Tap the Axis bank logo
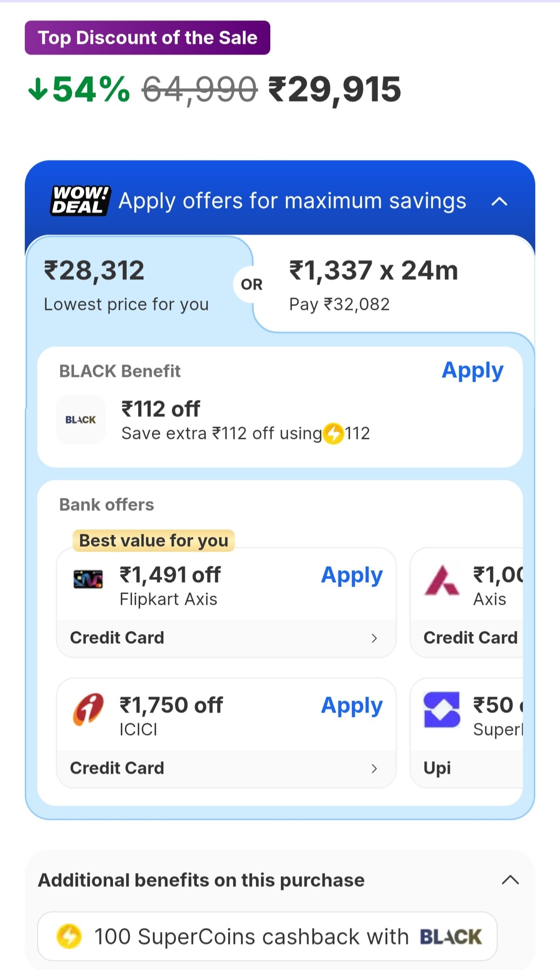Screen dimensions: 560x970 click(442, 580)
